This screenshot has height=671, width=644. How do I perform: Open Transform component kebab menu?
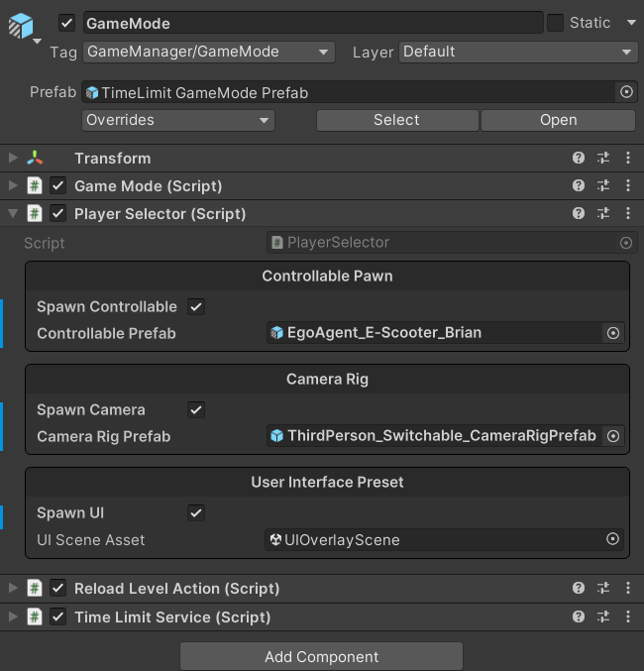(628, 158)
